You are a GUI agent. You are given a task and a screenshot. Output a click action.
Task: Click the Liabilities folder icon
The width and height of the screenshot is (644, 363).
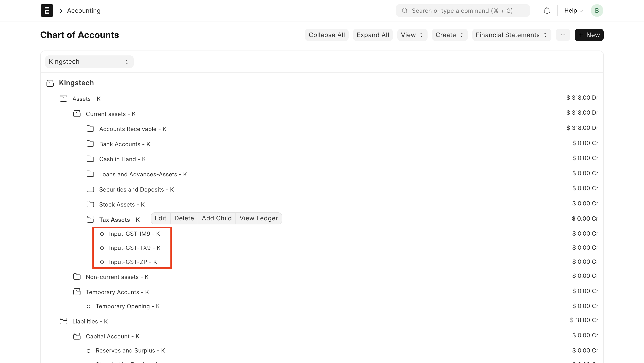click(64, 321)
